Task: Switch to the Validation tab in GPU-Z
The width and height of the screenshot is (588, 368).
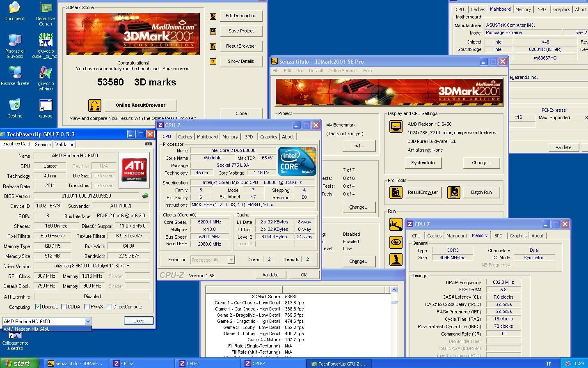Action: tap(65, 145)
